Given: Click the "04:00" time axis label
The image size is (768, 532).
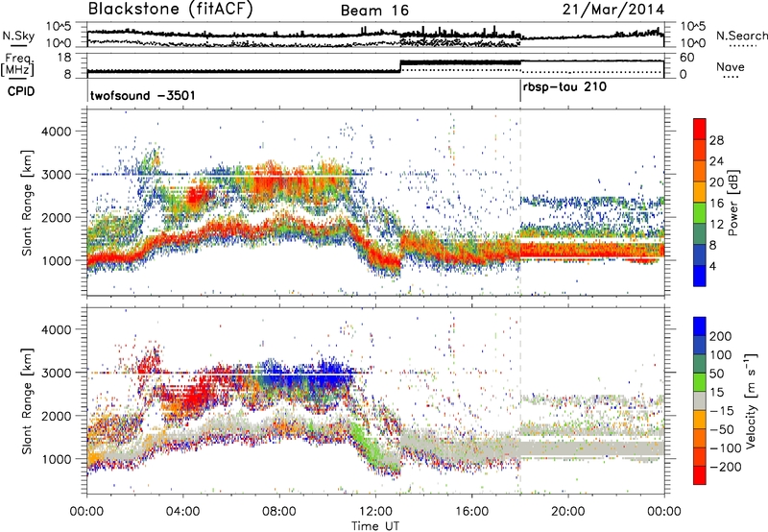Looking at the screenshot, I should [183, 512].
